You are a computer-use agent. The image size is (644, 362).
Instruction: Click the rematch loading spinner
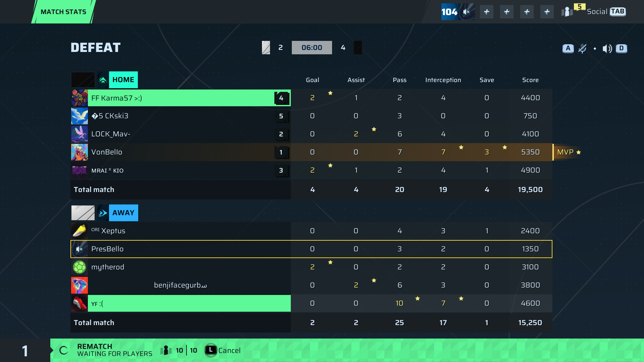(64, 351)
